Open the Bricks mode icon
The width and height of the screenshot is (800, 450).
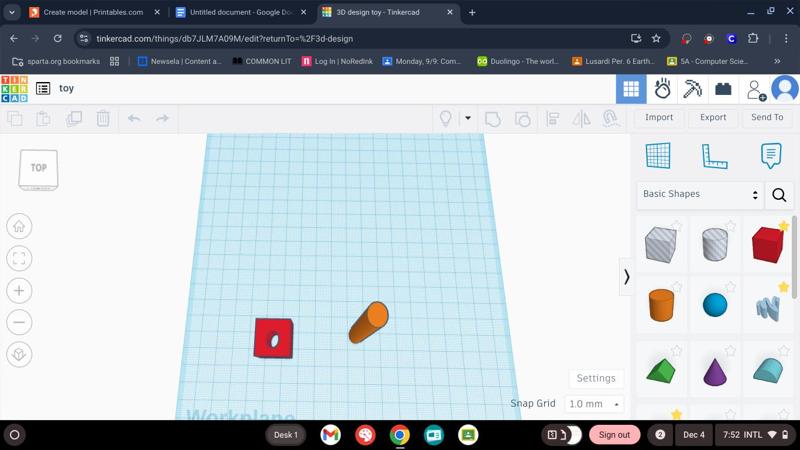(x=723, y=89)
